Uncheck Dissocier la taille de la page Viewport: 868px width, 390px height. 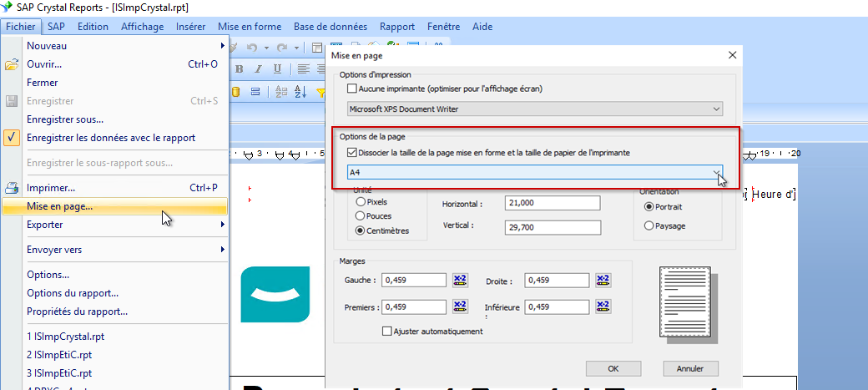point(352,153)
